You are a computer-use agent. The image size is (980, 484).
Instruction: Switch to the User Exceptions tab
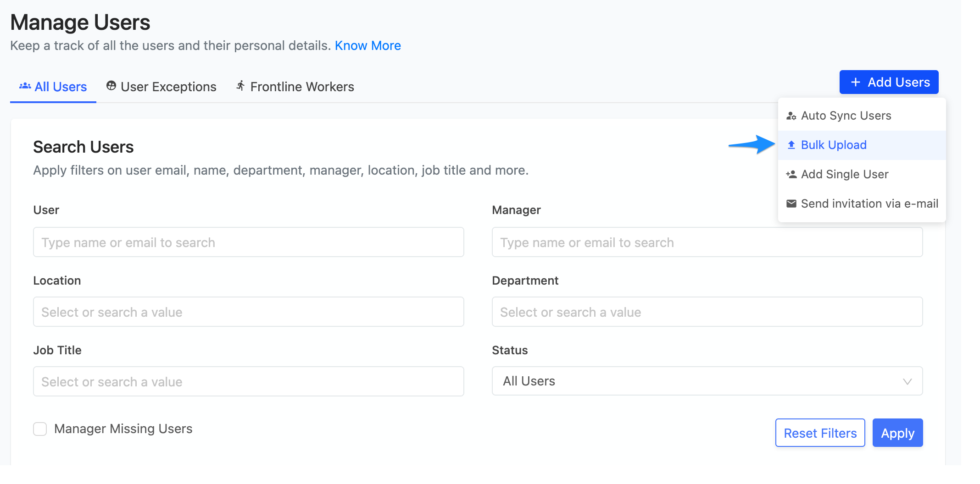click(161, 87)
